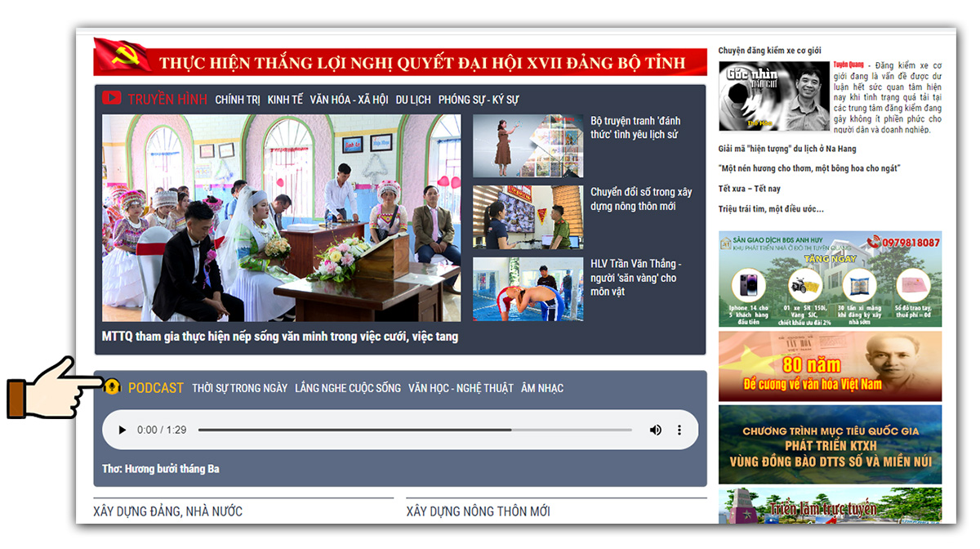Choose the PHÓNG SỰ - KÝ SỰ tab

tap(479, 100)
